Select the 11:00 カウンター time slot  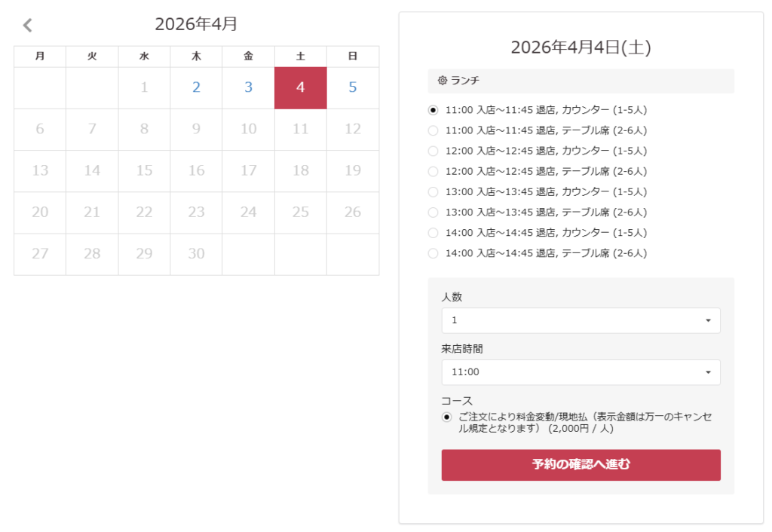(433, 110)
